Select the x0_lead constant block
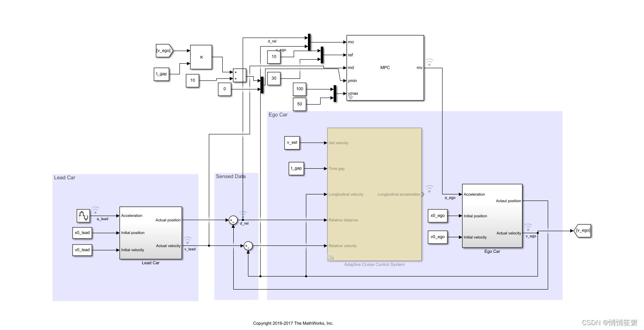 click(x=82, y=233)
